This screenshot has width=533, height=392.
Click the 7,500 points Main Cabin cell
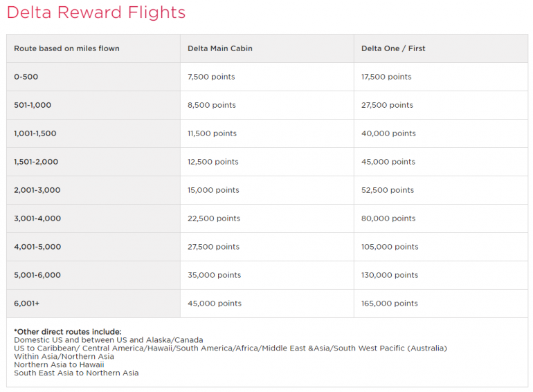coord(211,77)
